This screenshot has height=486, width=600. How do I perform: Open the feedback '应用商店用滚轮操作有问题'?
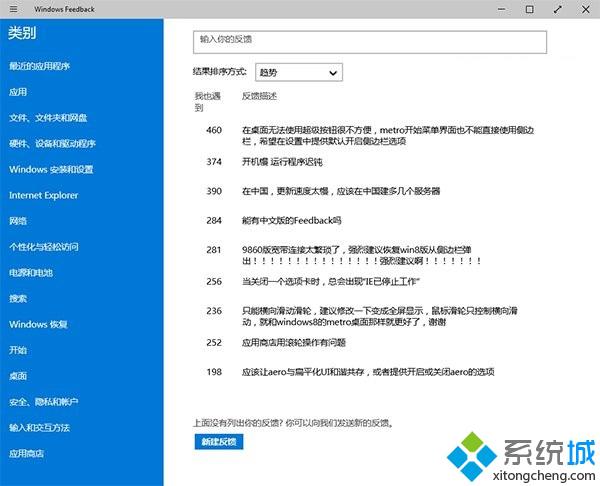[x=293, y=342]
